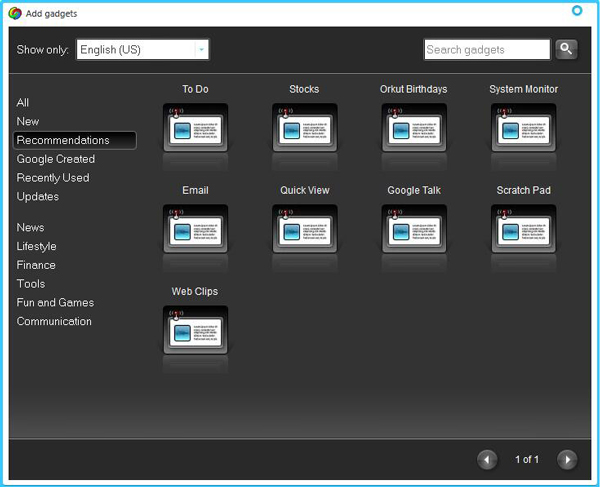
Task: Browse the News category
Action: click(x=30, y=227)
